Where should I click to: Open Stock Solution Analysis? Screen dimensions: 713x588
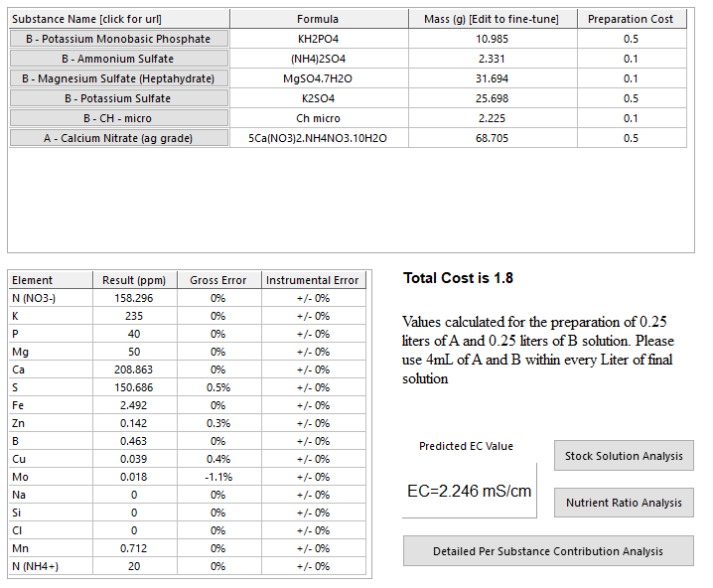pos(624,456)
